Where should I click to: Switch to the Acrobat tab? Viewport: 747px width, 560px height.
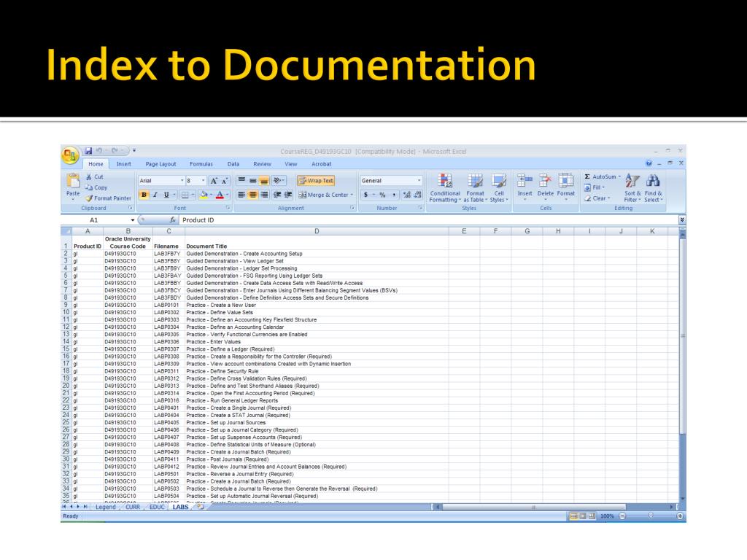pyautogui.click(x=322, y=164)
